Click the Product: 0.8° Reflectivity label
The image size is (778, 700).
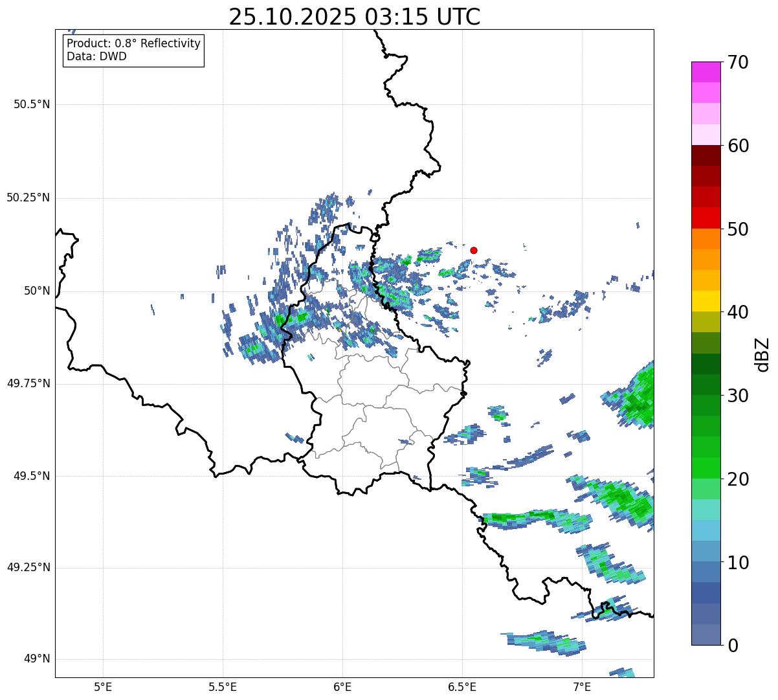tap(134, 43)
